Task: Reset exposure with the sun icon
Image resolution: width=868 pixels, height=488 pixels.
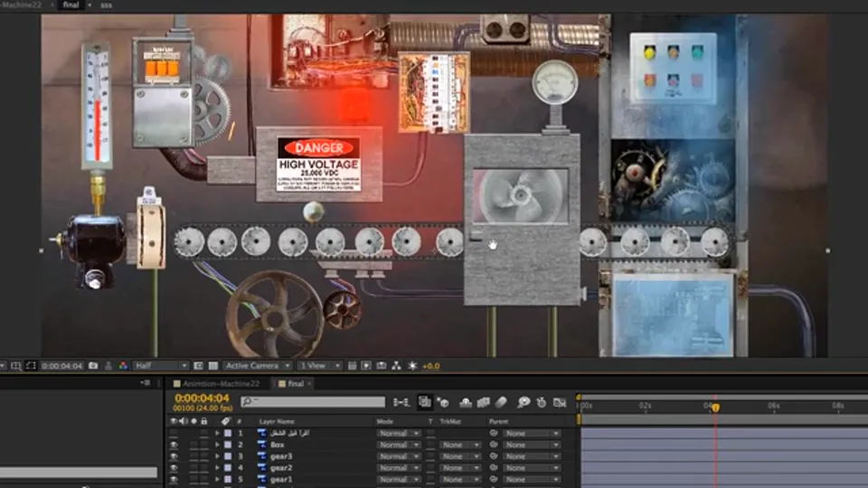Action: pos(412,366)
